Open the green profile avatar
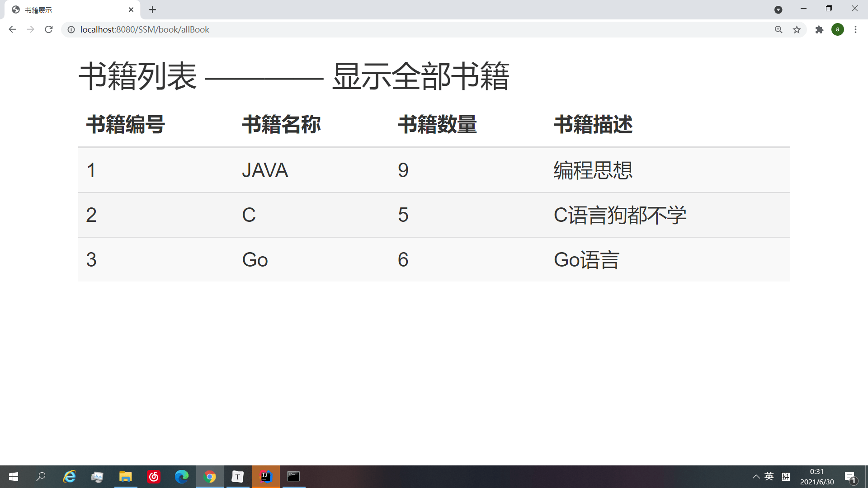Viewport: 868px width, 488px height. (837, 29)
